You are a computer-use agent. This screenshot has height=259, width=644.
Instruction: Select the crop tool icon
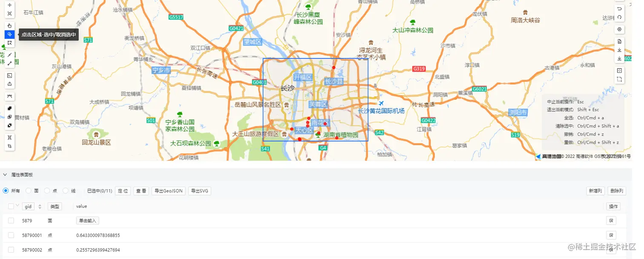[x=9, y=146]
